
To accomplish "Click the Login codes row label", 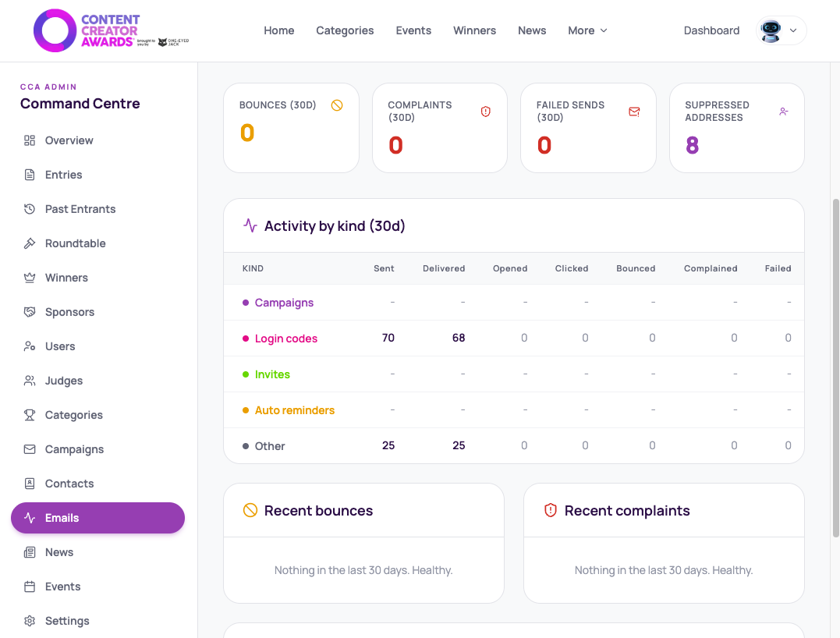I will (x=286, y=338).
